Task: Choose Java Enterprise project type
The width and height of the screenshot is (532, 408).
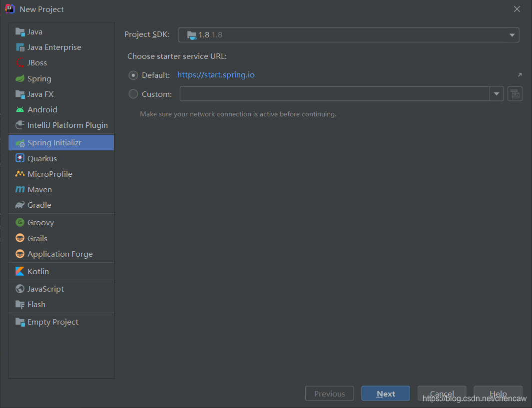Action: tap(61, 47)
